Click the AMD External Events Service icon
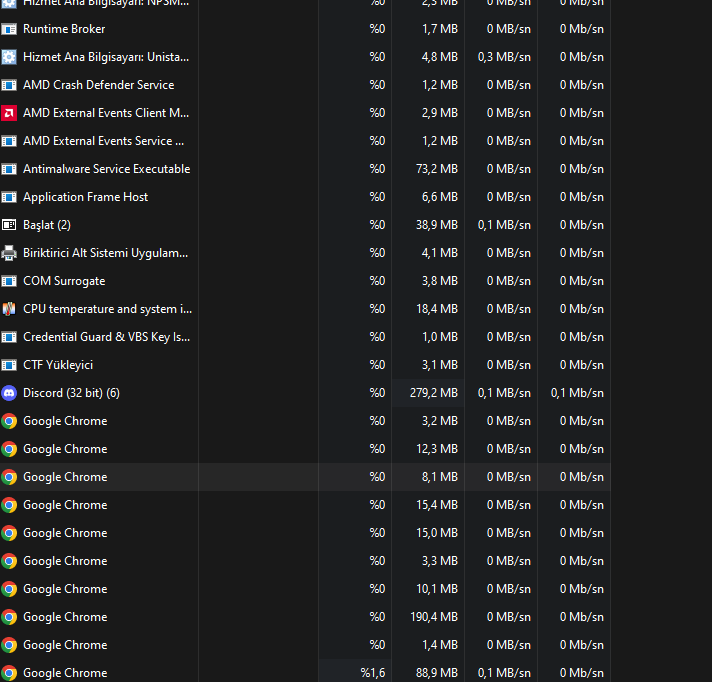The width and height of the screenshot is (712, 682). click(x=9, y=141)
